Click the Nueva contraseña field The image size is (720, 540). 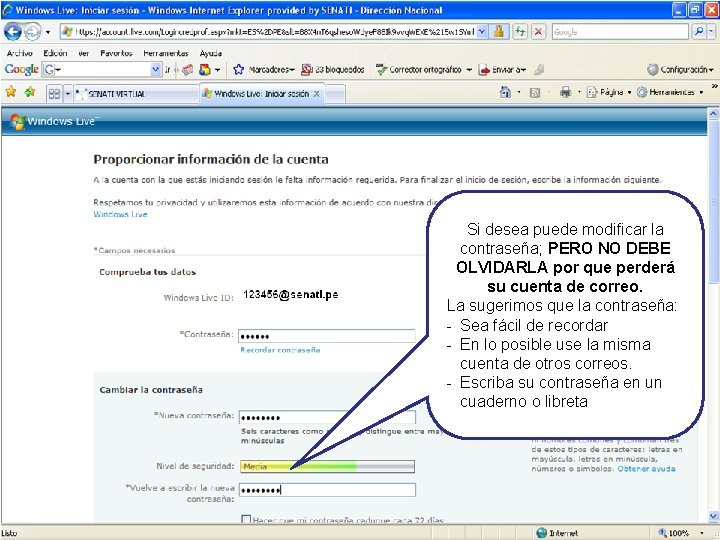coord(327,417)
